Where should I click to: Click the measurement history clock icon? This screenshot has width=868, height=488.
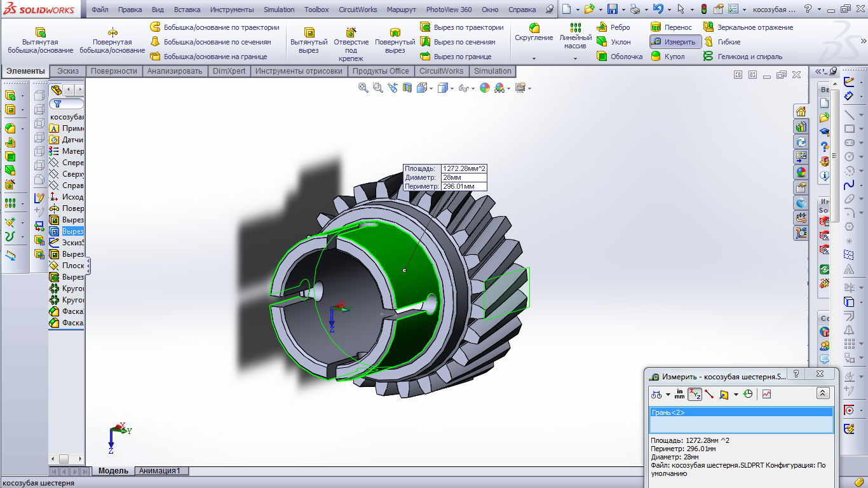click(x=748, y=394)
